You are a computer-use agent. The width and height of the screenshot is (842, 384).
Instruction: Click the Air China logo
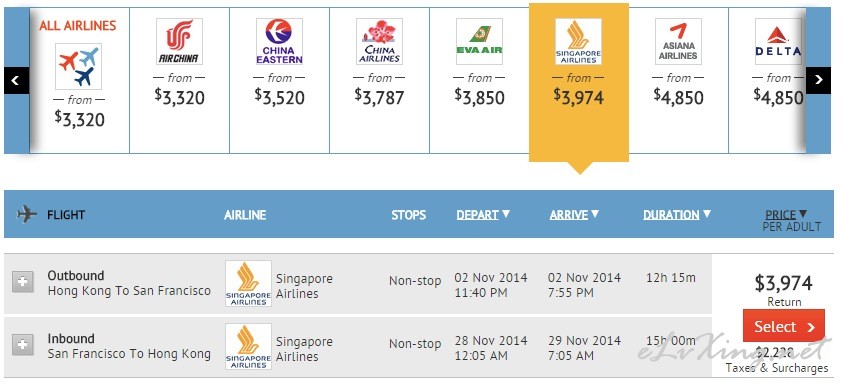click(179, 41)
